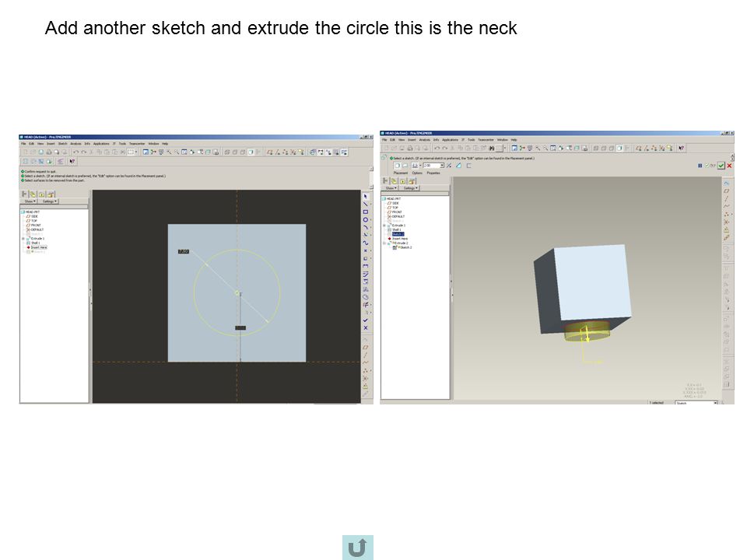747x560 pixels.
Task: Select Sketch 1 in right model tree
Action: (398, 234)
